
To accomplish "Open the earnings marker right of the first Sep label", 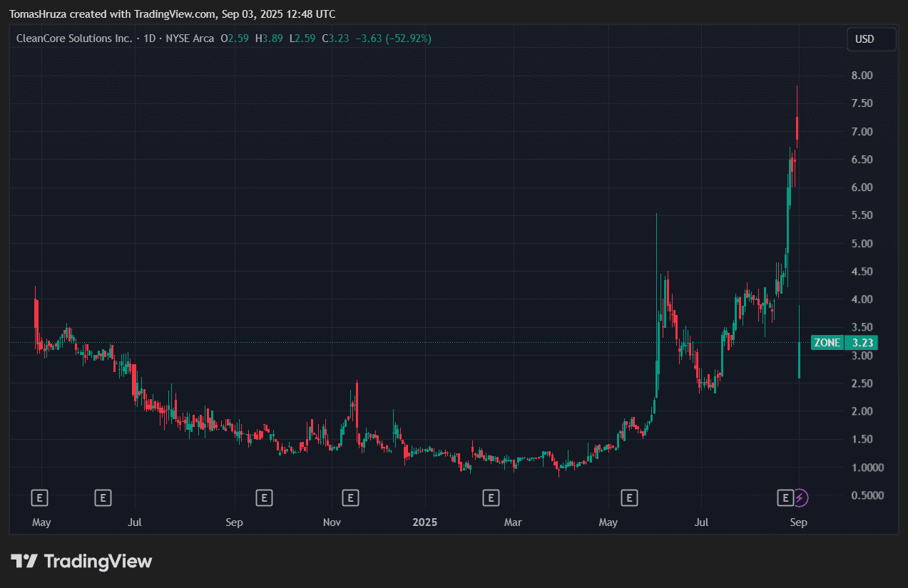I will coord(265,497).
